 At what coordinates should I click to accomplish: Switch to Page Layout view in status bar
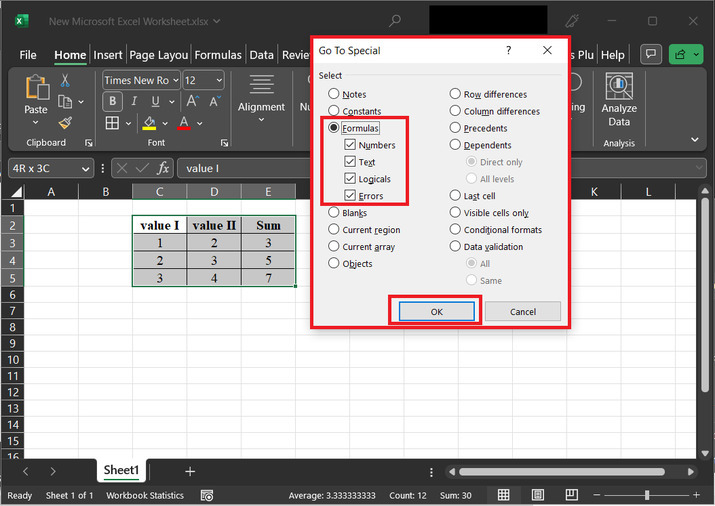click(x=537, y=495)
